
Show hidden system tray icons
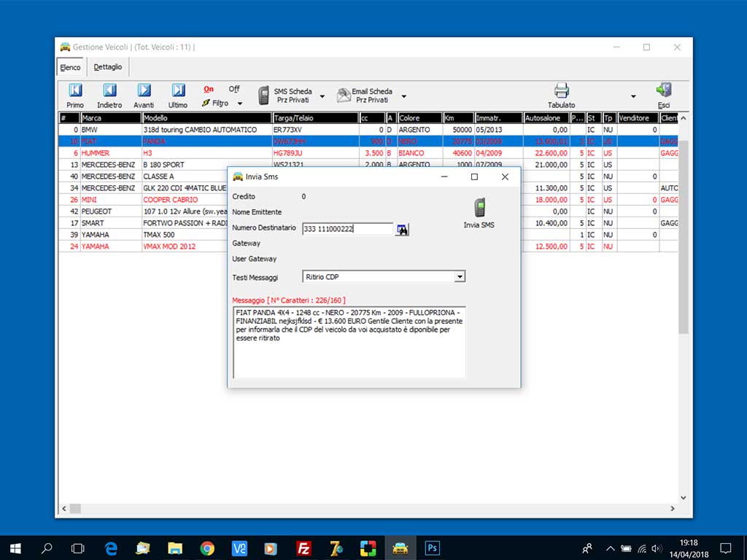coord(611,548)
